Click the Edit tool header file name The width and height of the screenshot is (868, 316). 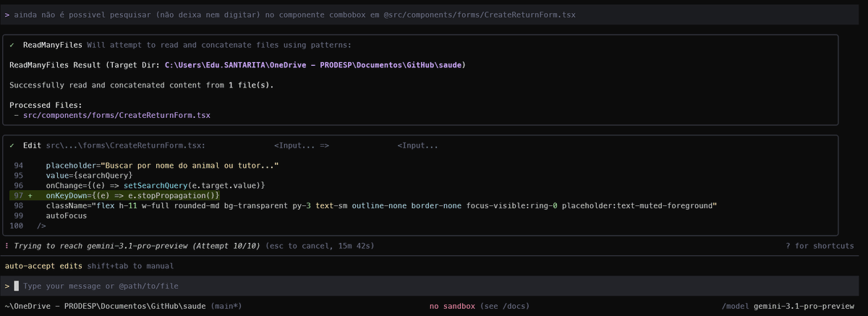[x=126, y=145]
